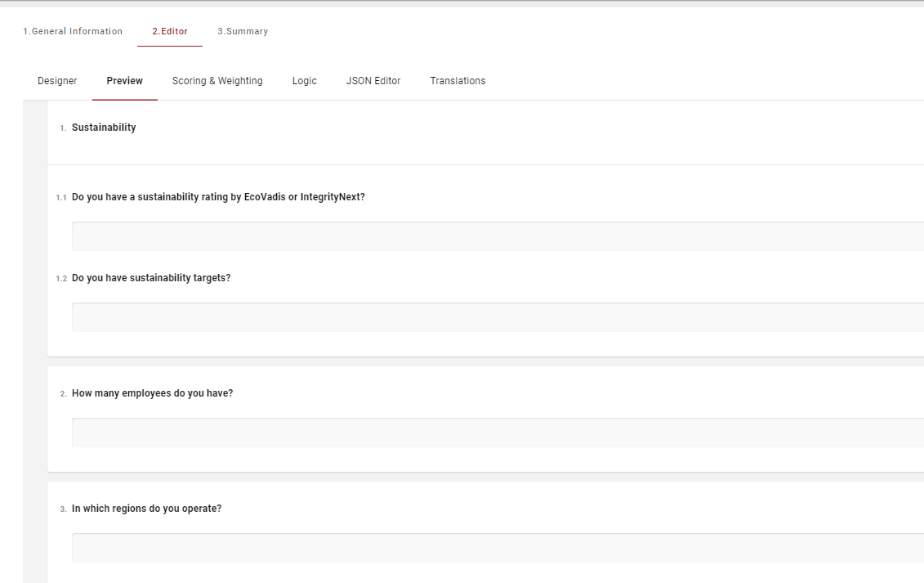This screenshot has height=583, width=924.
Task: Click the 'How many employees' question title
Action: point(152,393)
